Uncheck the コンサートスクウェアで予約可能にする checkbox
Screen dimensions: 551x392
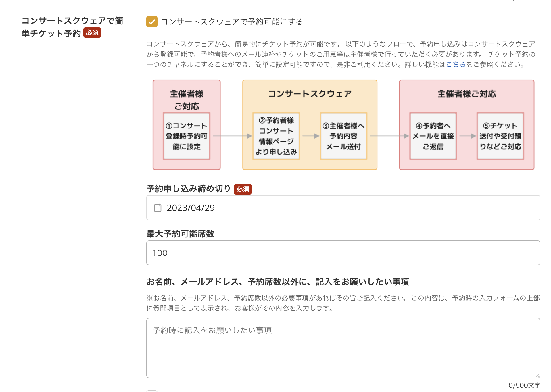click(152, 22)
